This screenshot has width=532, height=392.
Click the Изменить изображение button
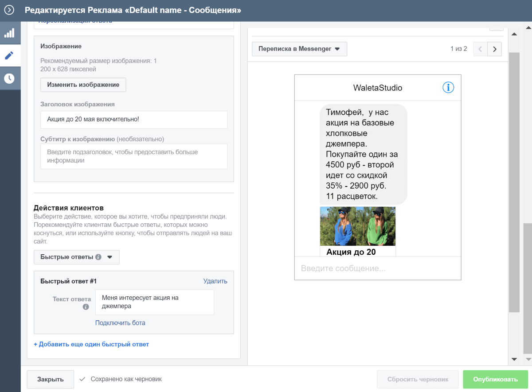[x=83, y=85]
